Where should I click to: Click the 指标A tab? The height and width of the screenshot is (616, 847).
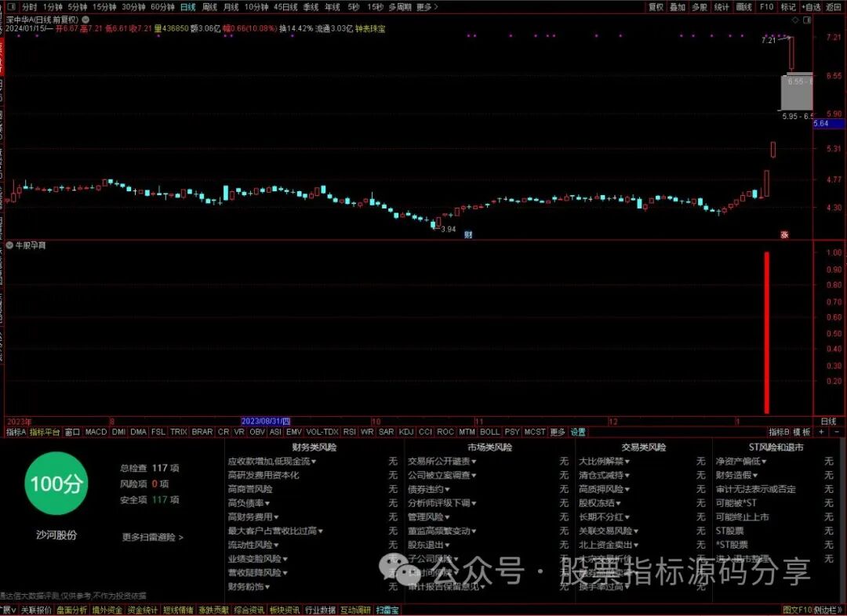click(x=16, y=432)
